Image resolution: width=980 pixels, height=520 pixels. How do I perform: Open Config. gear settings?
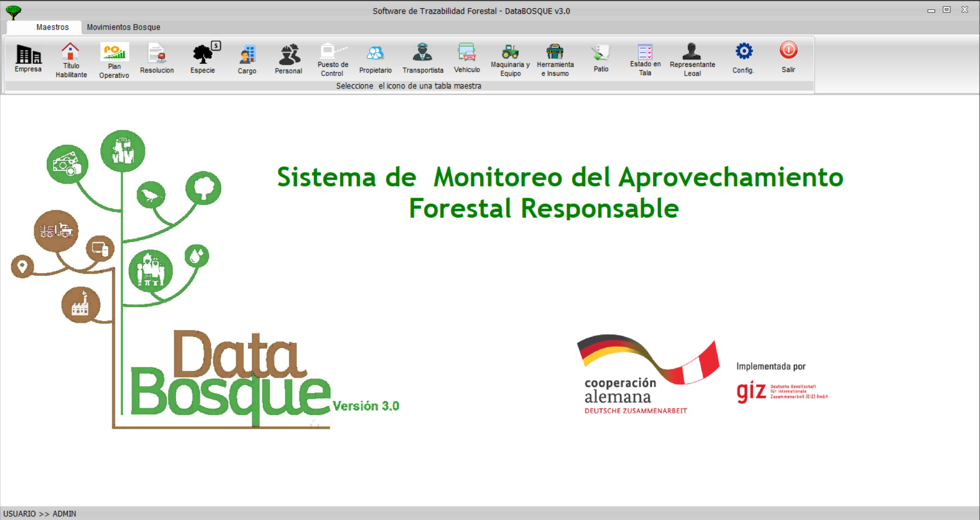coord(743,52)
